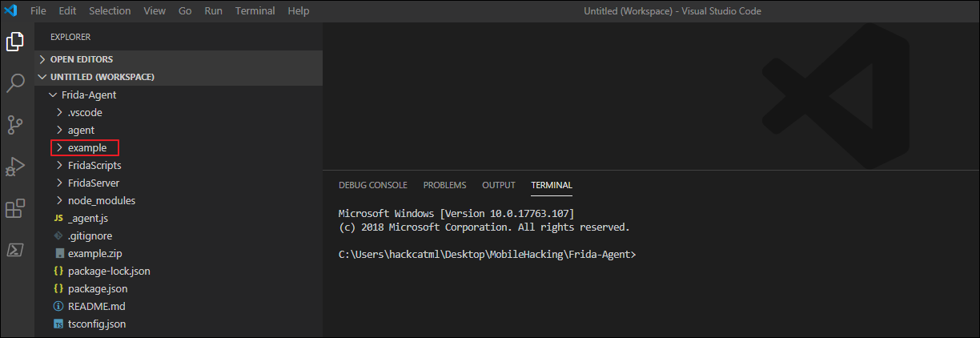Expand the example folder chevron

click(x=59, y=147)
